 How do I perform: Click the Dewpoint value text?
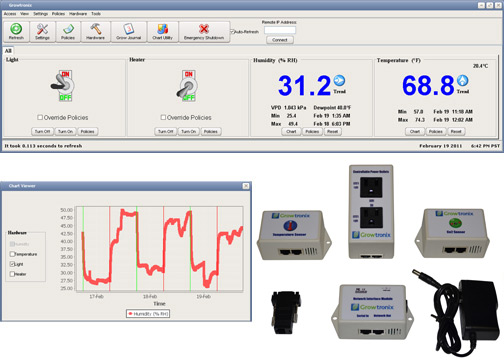pyautogui.click(x=332, y=107)
